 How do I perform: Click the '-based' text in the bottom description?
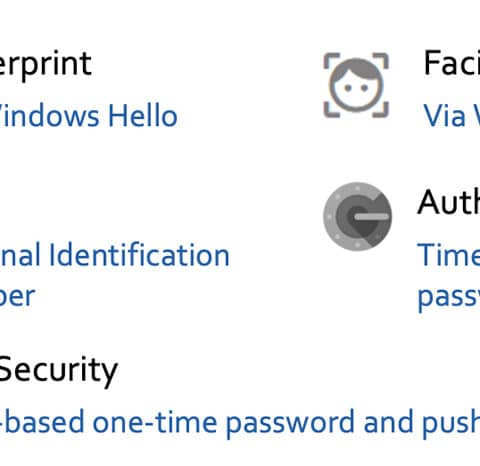click(42, 422)
